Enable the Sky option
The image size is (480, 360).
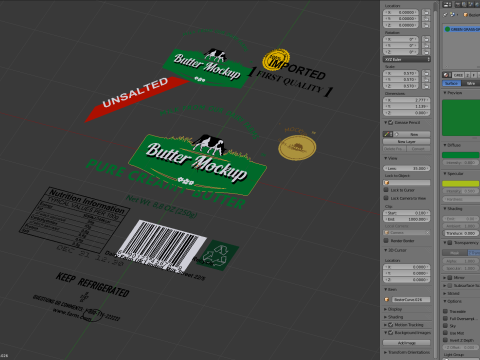[445, 326]
